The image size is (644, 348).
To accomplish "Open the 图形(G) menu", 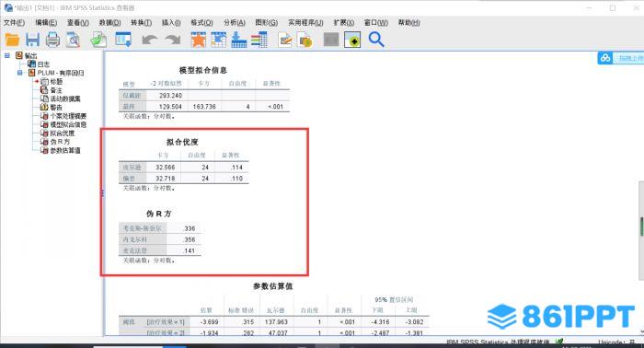I will [267, 23].
